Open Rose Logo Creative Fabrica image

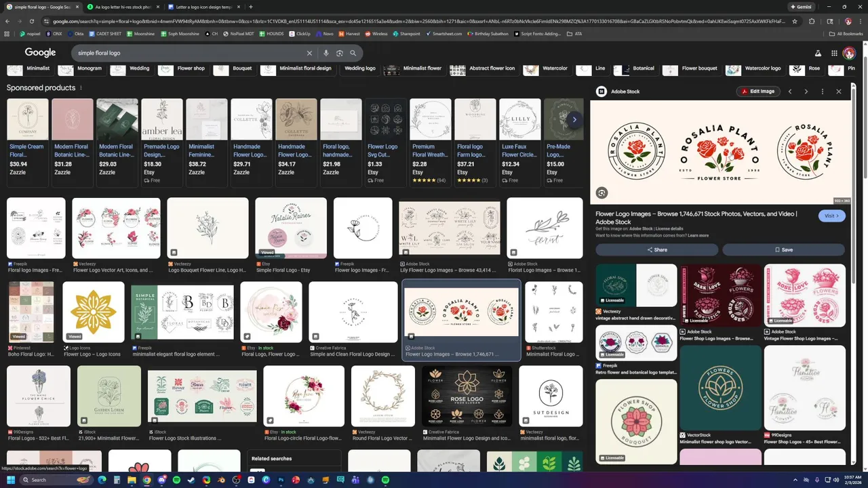(x=467, y=396)
